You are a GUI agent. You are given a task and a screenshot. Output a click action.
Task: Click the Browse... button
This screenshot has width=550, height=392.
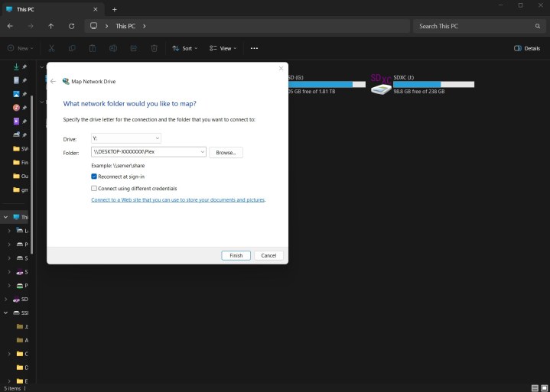[x=226, y=152]
